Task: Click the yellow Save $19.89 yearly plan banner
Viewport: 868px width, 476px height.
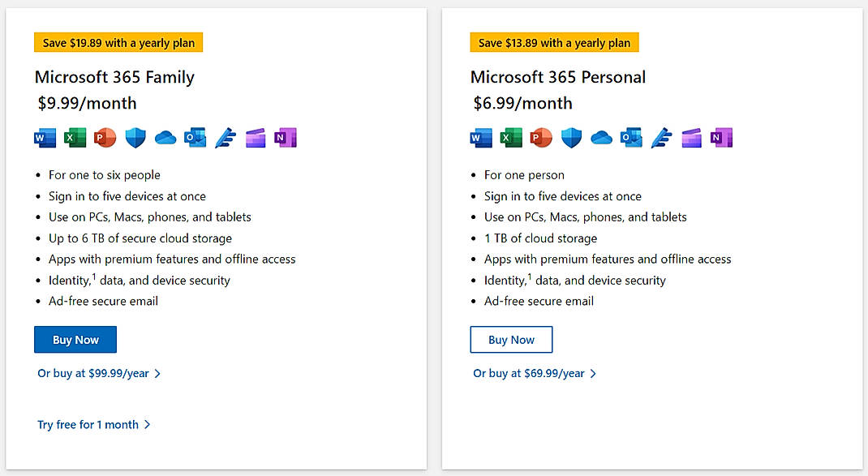Action: (x=118, y=41)
